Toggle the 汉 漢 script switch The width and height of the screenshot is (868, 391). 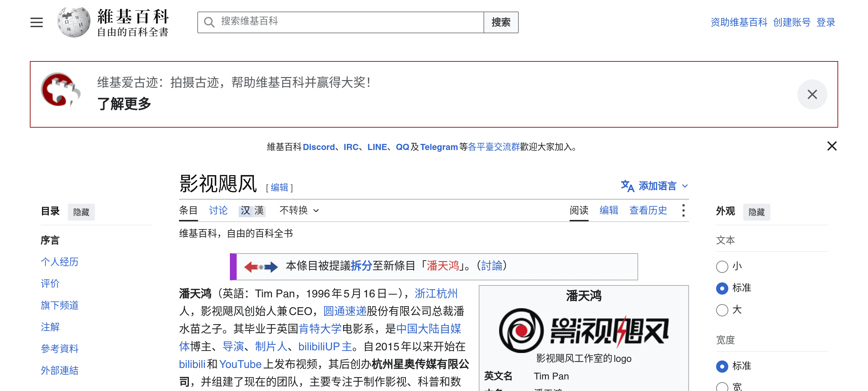pyautogui.click(x=252, y=211)
